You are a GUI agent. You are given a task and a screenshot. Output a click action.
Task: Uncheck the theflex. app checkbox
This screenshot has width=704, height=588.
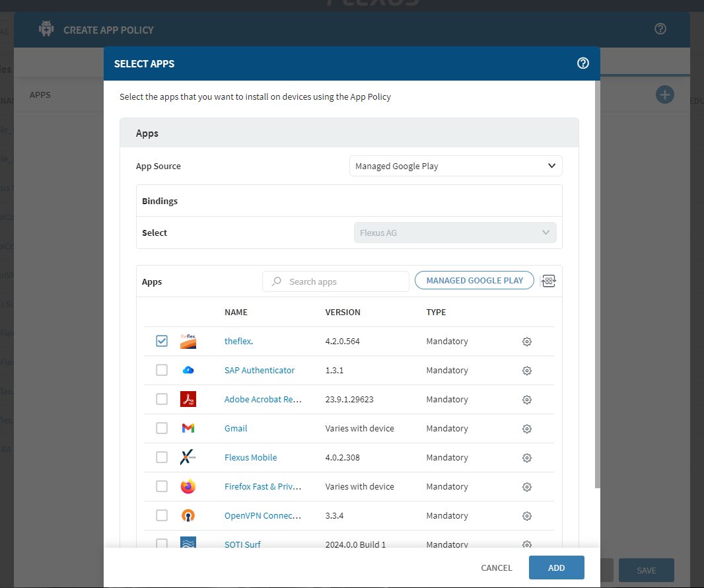coord(162,341)
